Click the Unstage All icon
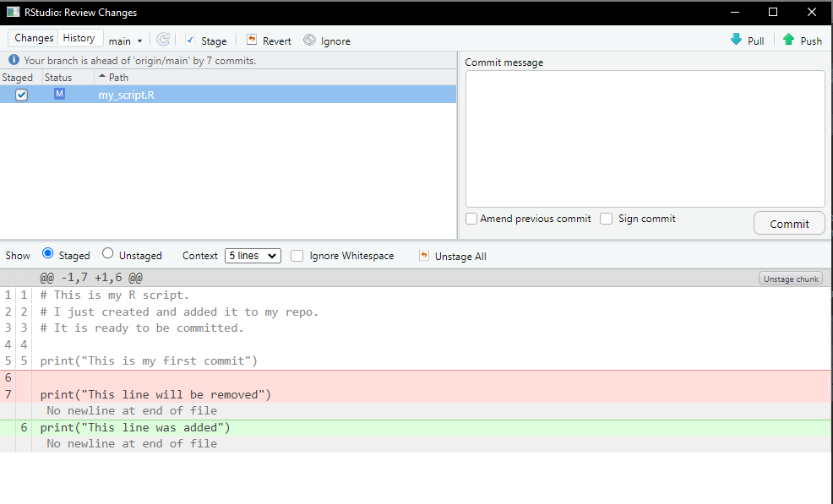Image resolution: width=833 pixels, height=504 pixels. [424, 255]
